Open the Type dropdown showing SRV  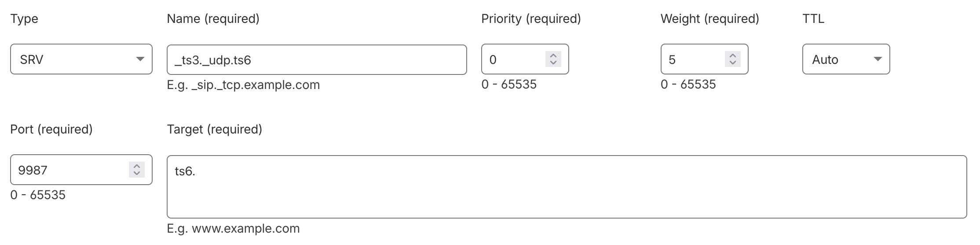(x=81, y=59)
